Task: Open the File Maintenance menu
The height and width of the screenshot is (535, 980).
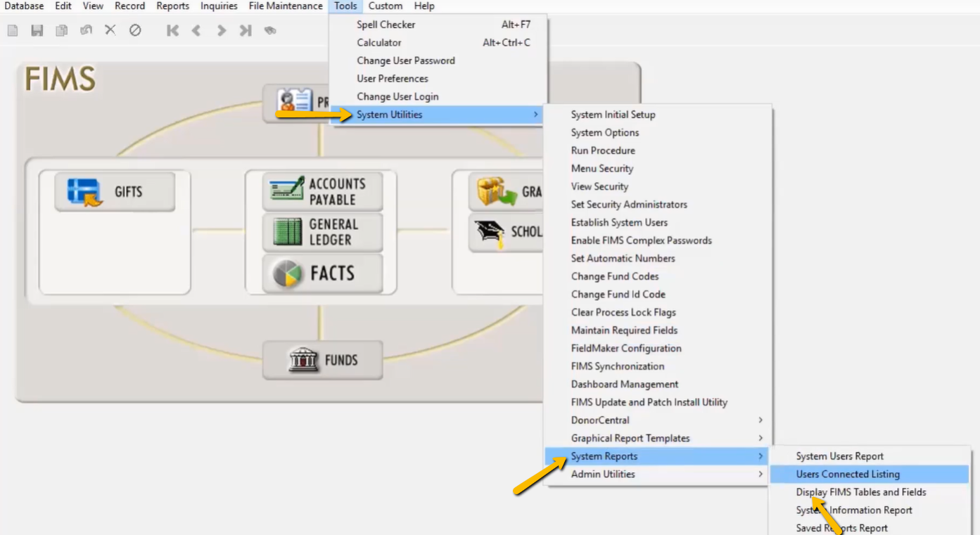Action: 286,6
